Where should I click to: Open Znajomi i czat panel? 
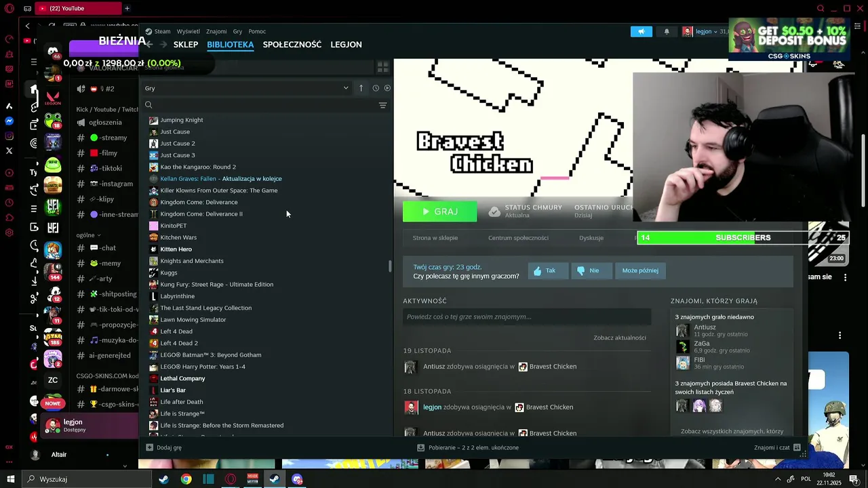pyautogui.click(x=777, y=447)
